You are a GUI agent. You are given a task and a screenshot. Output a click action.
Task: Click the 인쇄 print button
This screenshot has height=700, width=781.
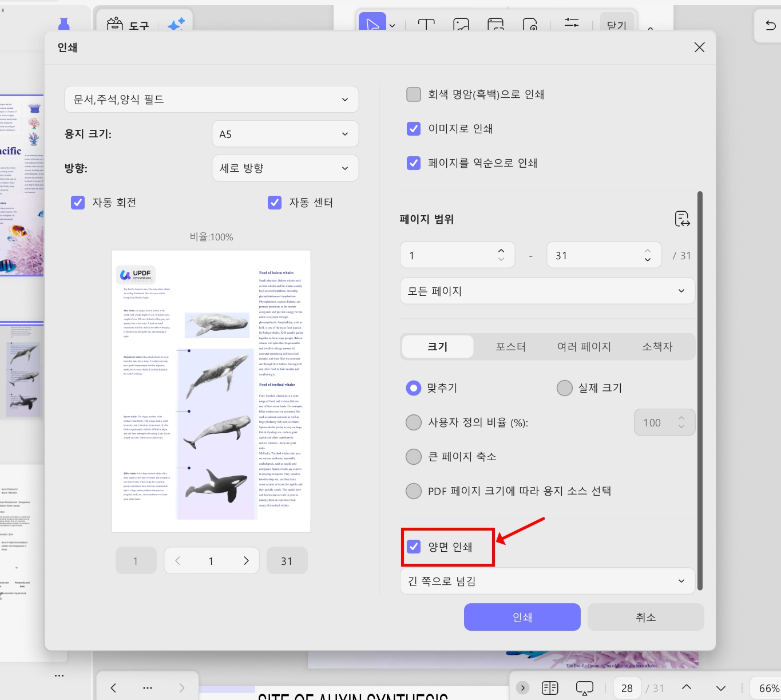coord(521,617)
